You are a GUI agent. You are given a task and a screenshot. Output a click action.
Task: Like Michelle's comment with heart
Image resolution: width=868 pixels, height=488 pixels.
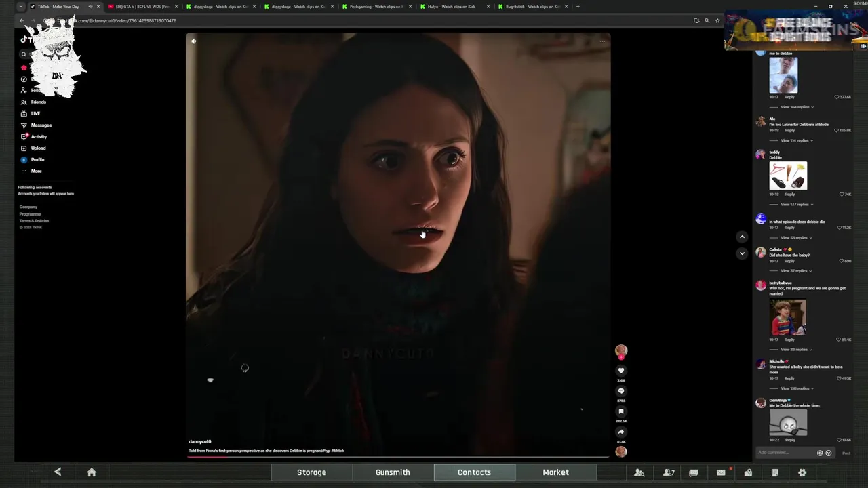837,378
